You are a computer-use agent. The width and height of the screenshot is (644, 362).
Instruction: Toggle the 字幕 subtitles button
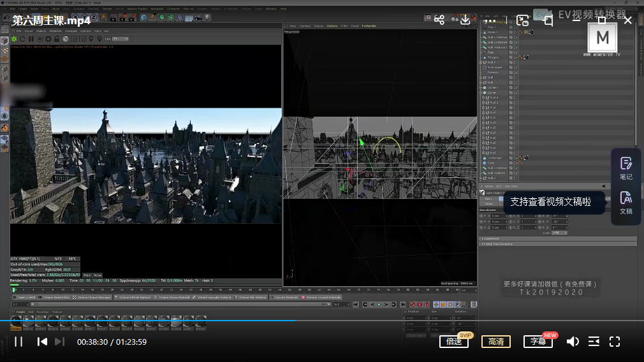538,342
